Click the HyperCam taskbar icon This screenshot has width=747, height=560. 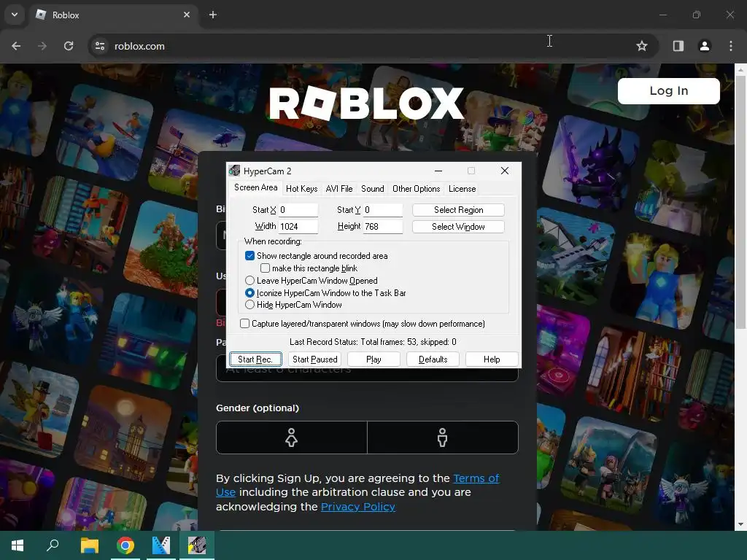[x=197, y=545]
